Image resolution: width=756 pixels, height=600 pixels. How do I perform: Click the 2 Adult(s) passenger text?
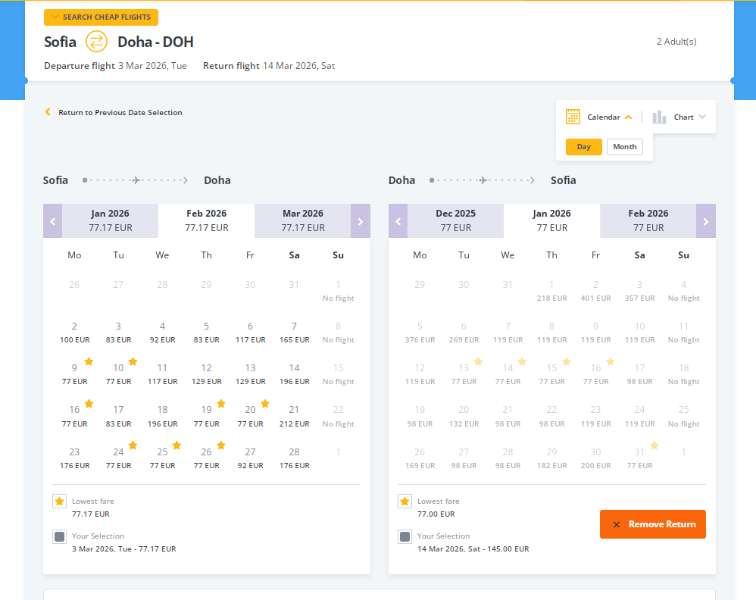[676, 41]
